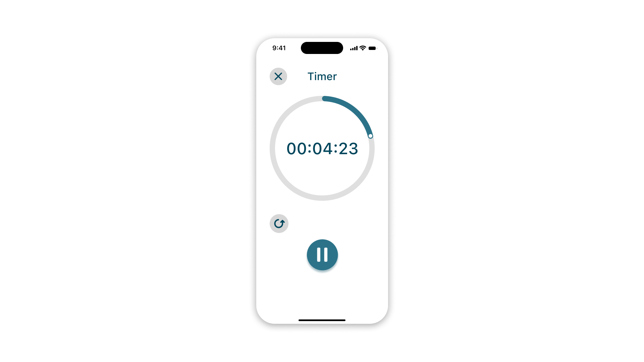Tap the WiFi status icon in status bar
This screenshot has width=644, height=362.
362,48
